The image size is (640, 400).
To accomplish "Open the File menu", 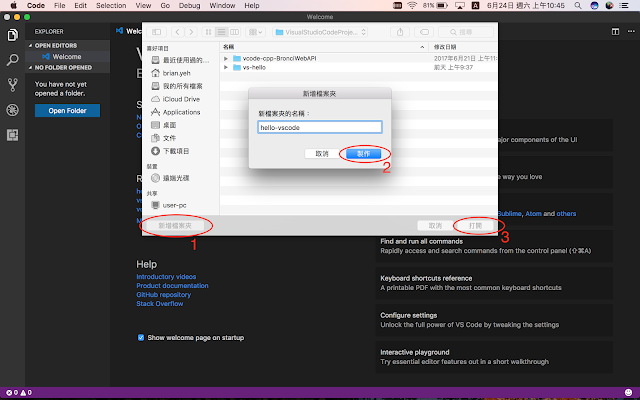I will click(60, 5).
